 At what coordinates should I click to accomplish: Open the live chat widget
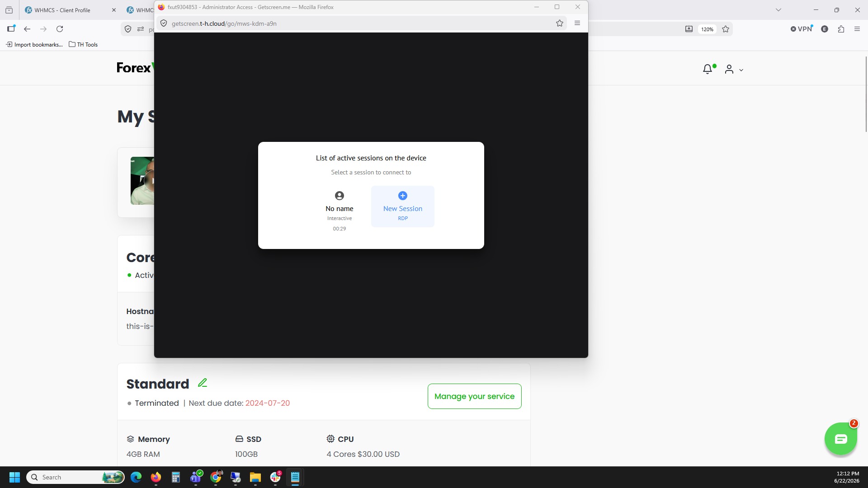[840, 439]
